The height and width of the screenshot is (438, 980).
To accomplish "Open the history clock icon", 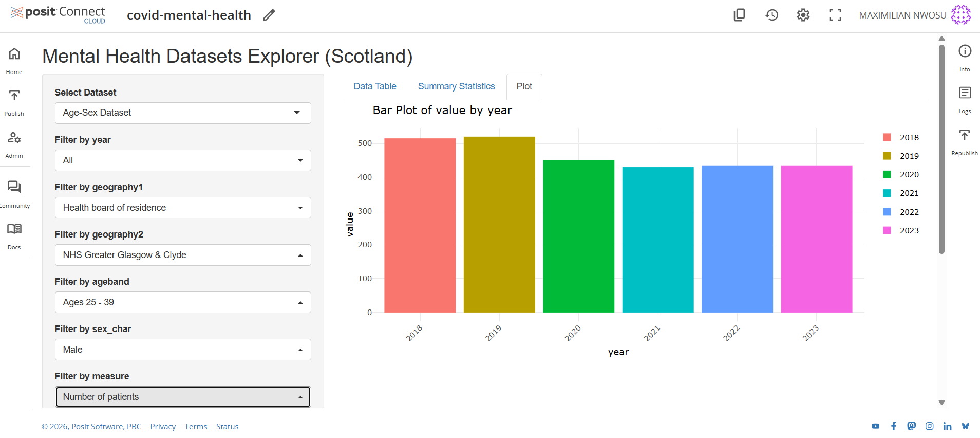I will tap(771, 15).
